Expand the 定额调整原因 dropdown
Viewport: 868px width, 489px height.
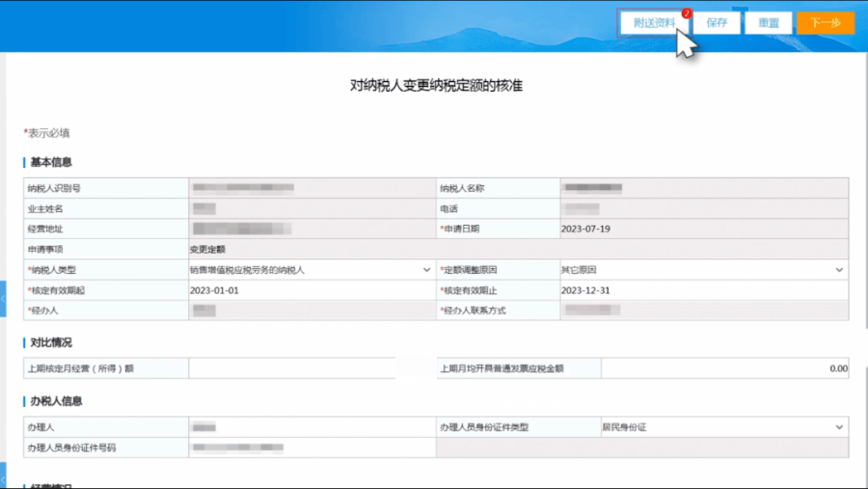703,270
